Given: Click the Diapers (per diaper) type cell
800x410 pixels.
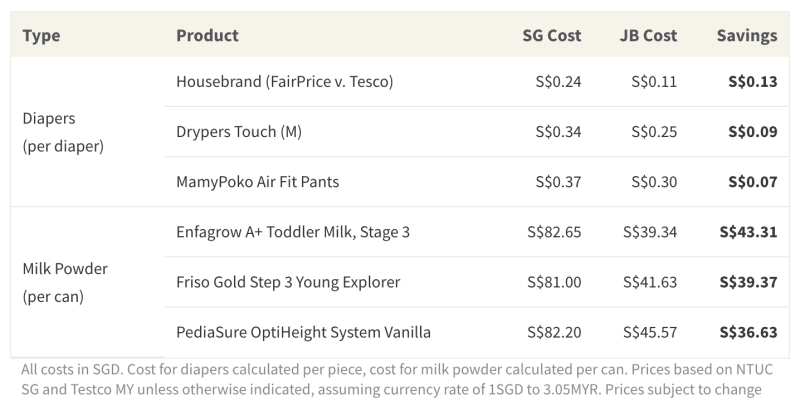Looking at the screenshot, I should (x=63, y=132).
